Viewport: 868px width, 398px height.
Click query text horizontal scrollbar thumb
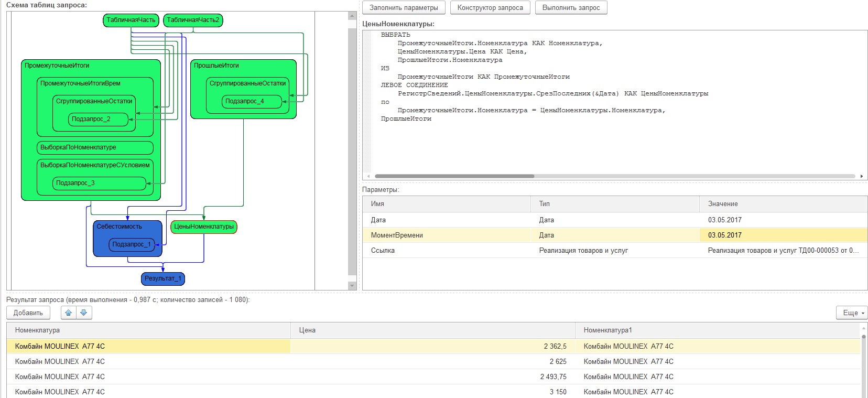454,176
